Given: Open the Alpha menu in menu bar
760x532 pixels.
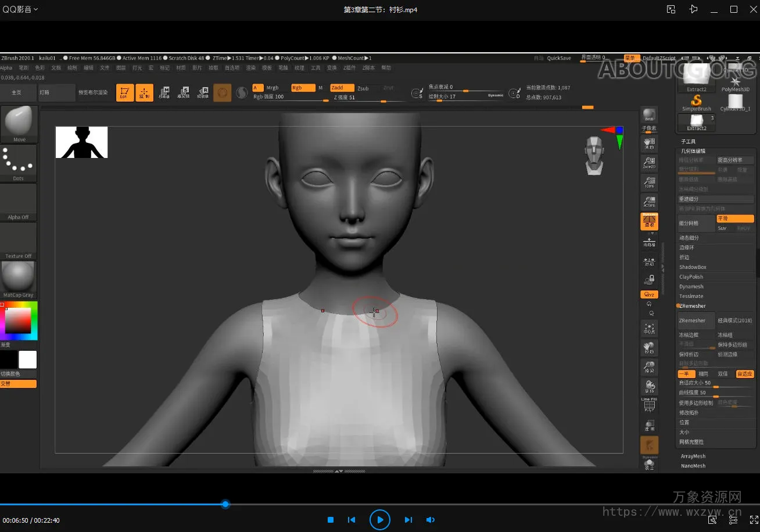Looking at the screenshot, I should tap(6, 68).
